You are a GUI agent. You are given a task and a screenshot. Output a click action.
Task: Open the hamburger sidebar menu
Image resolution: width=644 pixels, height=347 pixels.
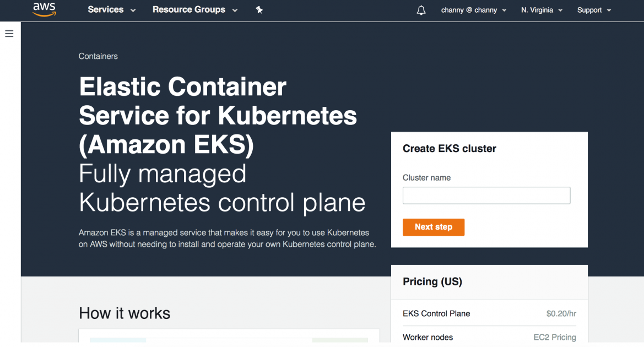(x=9, y=34)
